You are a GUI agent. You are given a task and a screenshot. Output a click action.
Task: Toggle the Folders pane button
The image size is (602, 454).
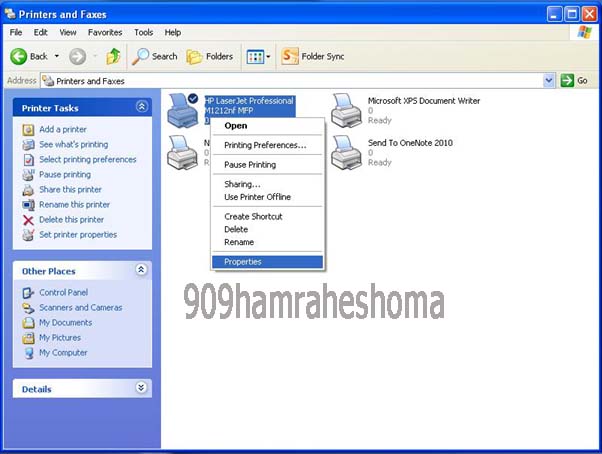pos(210,56)
